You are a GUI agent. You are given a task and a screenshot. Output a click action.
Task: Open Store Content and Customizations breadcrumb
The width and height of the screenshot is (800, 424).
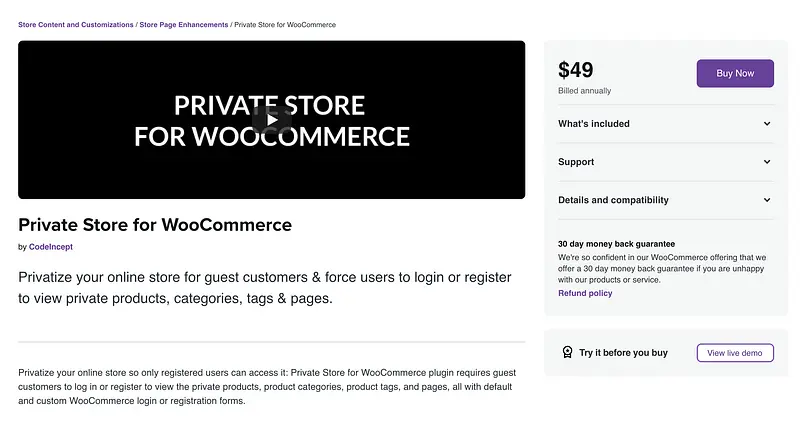click(x=75, y=24)
